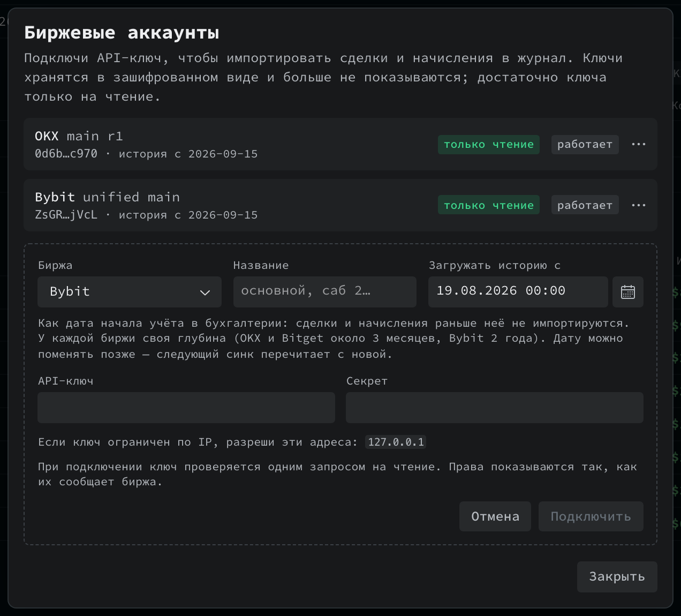Focus the API-ключ input field

(186, 408)
